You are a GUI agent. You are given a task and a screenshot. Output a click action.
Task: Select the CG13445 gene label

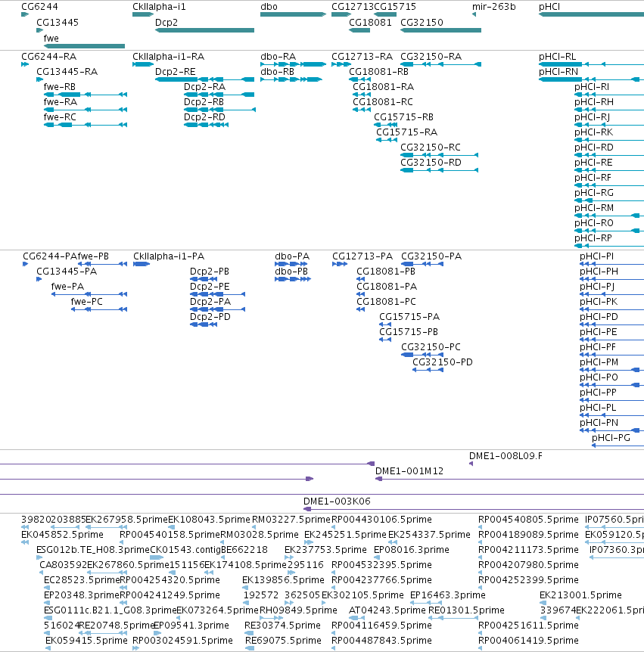[x=58, y=23]
